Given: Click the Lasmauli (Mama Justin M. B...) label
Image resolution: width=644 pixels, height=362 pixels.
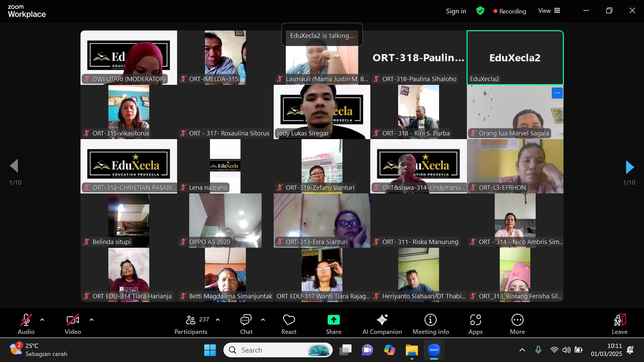Looking at the screenshot, I should [327, 79].
